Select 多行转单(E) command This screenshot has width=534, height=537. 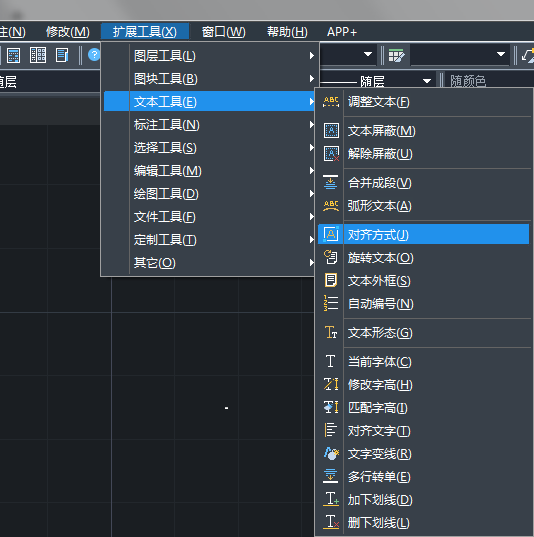coord(424,476)
